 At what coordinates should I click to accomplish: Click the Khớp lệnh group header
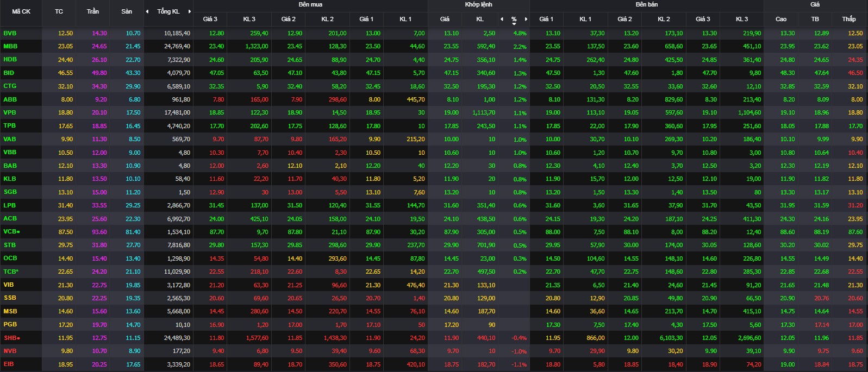click(x=479, y=4)
